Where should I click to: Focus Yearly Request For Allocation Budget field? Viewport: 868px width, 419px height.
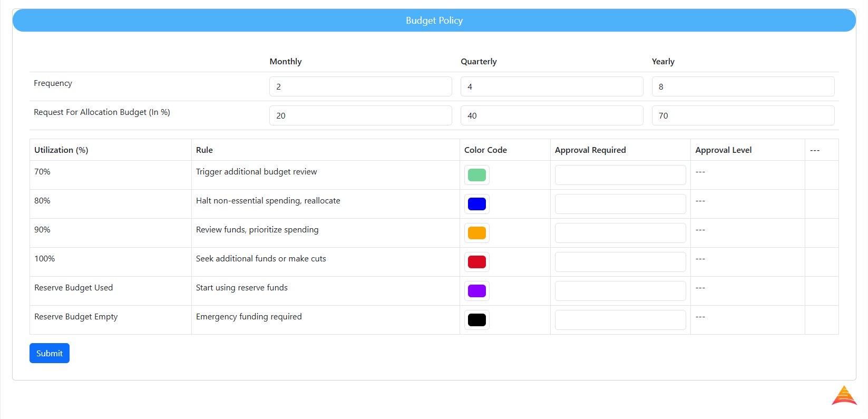(x=743, y=115)
